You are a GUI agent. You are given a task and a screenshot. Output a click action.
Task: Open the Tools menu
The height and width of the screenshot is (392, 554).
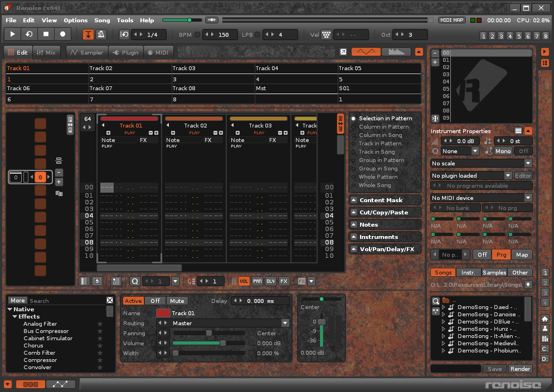click(x=125, y=20)
